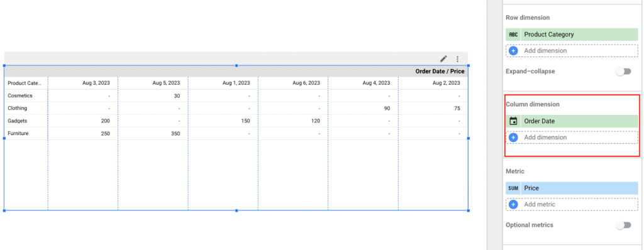Click the Aug 3, 2023 column header
Viewport: 644px width, 250px height.
click(x=96, y=83)
